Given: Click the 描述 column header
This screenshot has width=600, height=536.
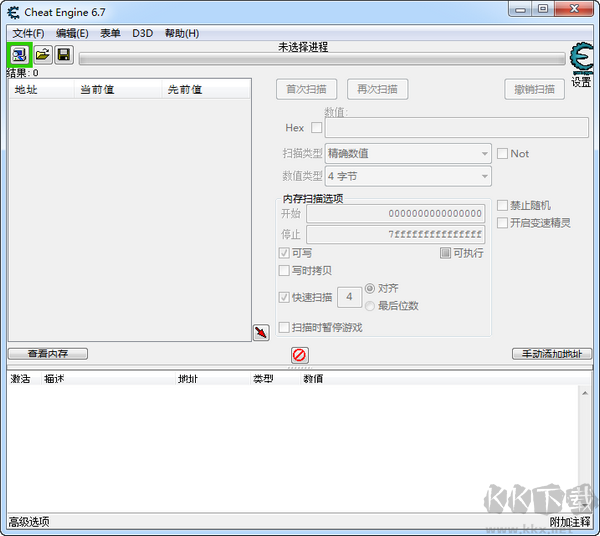Looking at the screenshot, I should click(x=108, y=379).
